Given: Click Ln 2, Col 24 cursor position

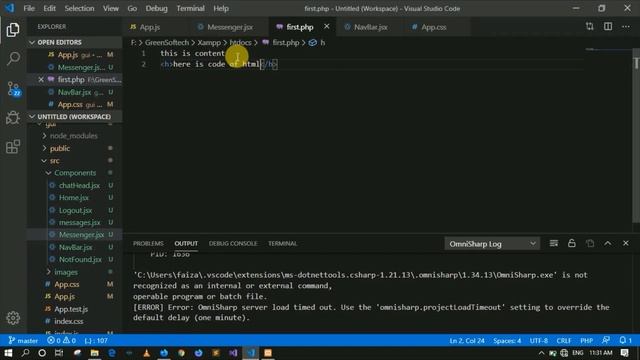Looking at the screenshot, I should (x=467, y=340).
